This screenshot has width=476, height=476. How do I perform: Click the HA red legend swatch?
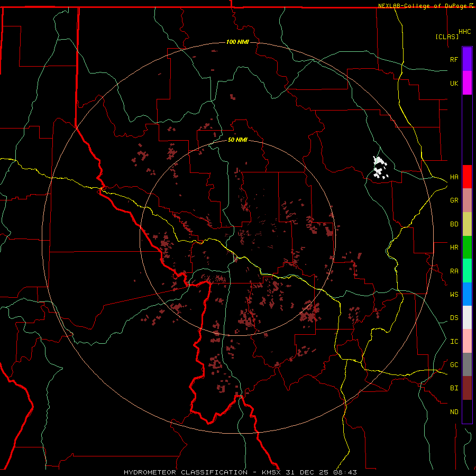(x=467, y=177)
